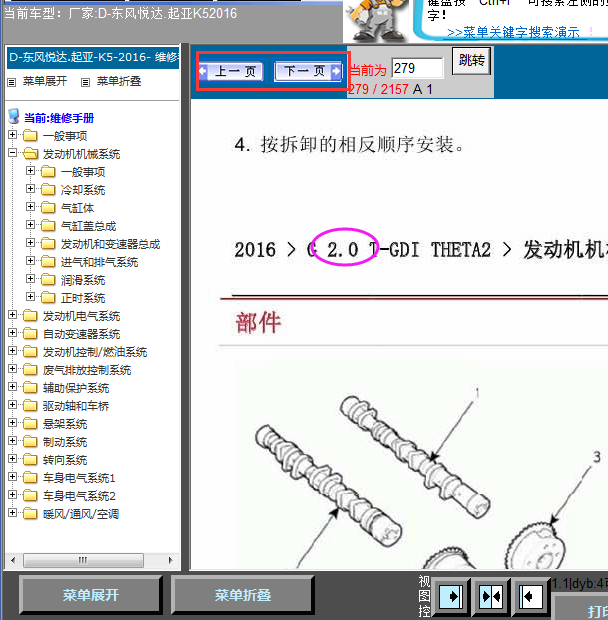Screen dimensions: 608x620
Task: Click the mechanic mascot image
Action: click(x=376, y=20)
